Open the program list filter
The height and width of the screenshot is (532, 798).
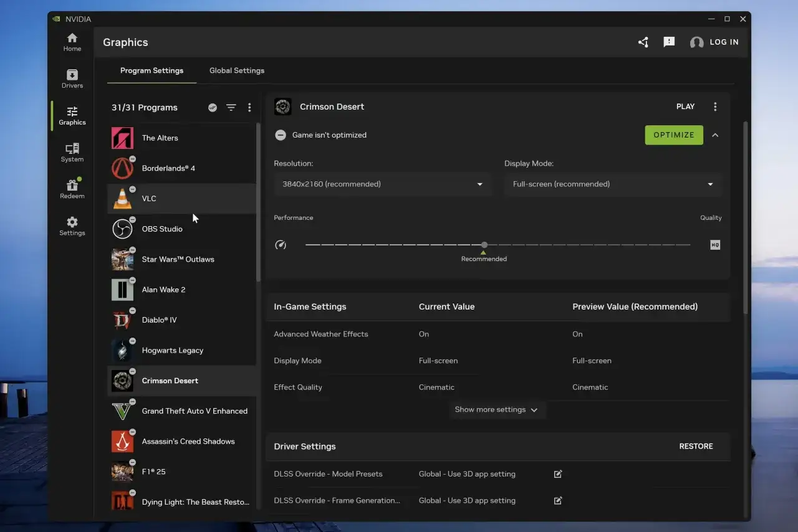[x=231, y=108]
